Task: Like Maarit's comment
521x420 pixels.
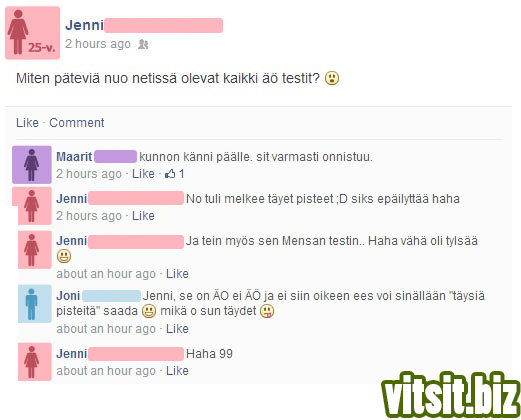Action: (x=143, y=174)
